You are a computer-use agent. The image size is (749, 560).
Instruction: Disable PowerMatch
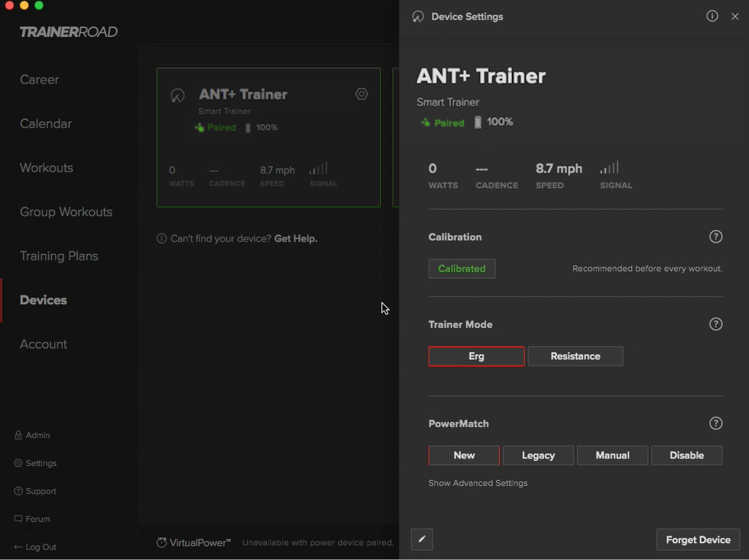tap(687, 455)
